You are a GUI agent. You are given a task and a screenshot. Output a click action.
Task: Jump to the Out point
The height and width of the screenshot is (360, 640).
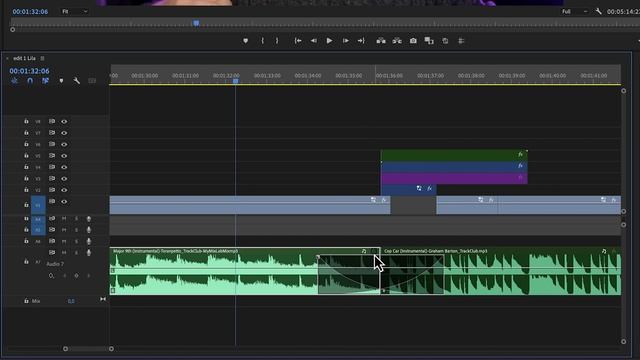[x=361, y=41]
